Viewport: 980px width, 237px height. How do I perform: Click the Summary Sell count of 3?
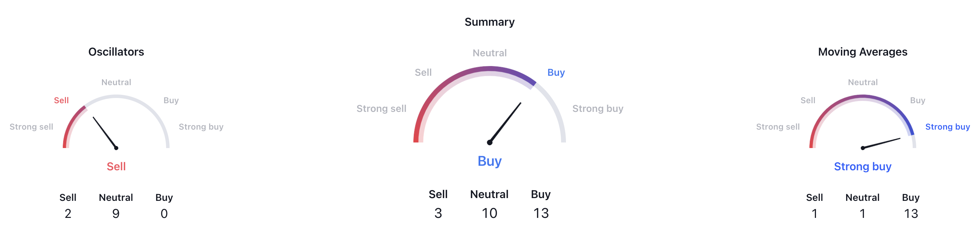[438, 213]
